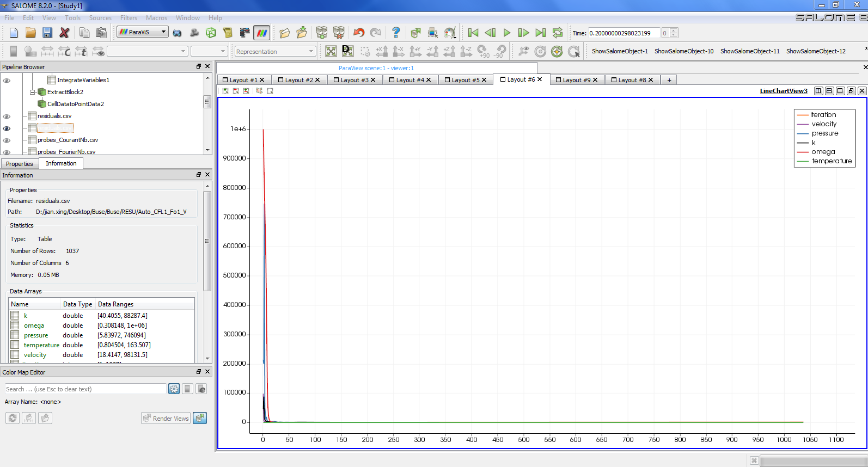Click the ShowSalomeObject-10 macro button

pyautogui.click(x=684, y=51)
